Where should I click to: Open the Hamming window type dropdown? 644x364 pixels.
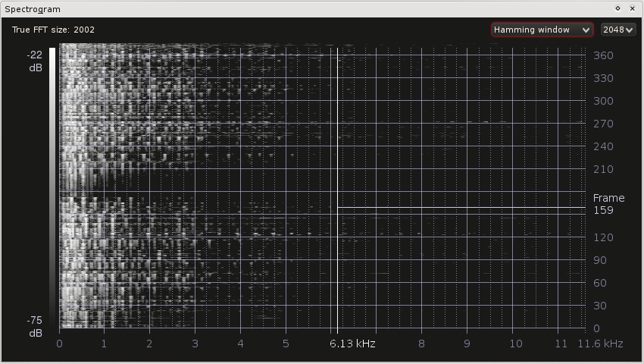(x=542, y=30)
